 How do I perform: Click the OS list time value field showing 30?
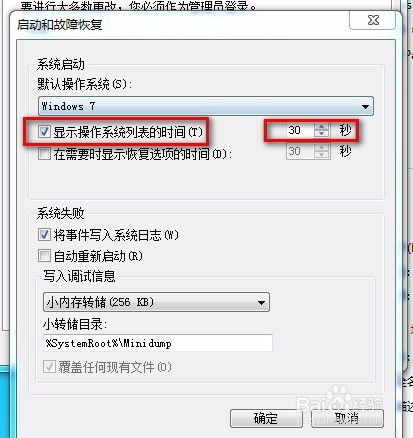299,130
